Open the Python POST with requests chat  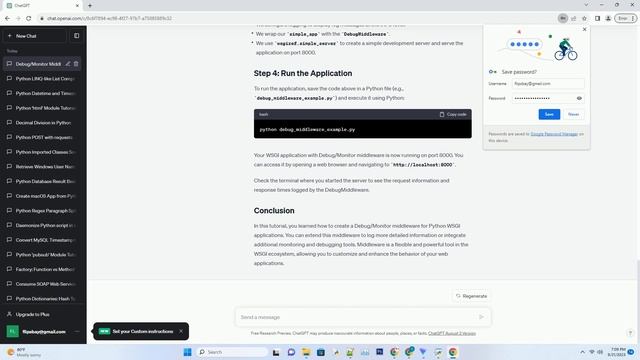42,137
